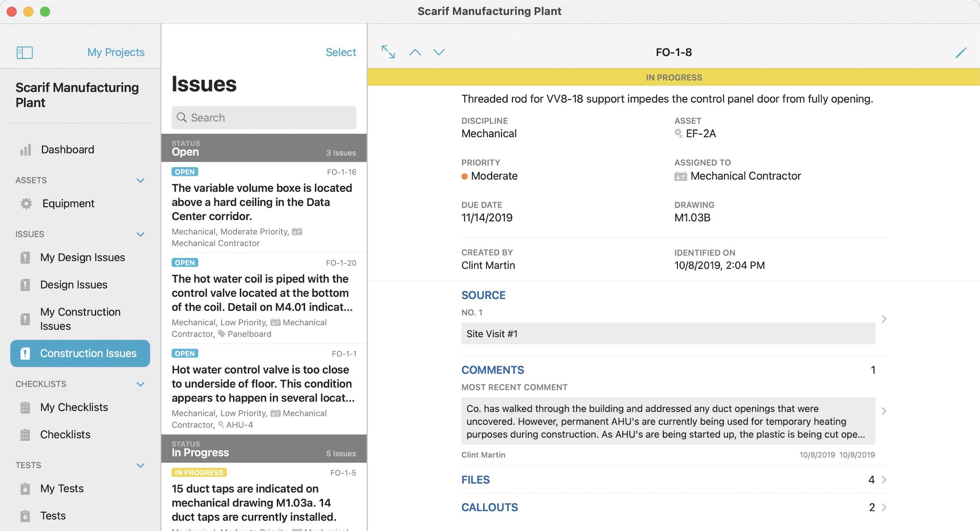This screenshot has height=531, width=980.
Task: Click the EF-2A asset gear icon
Action: 678,133
